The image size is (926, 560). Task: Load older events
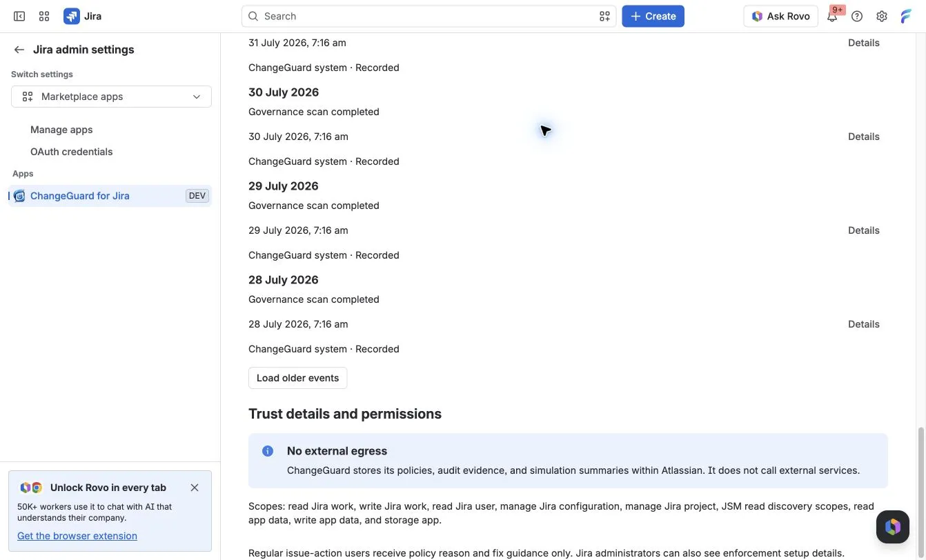click(x=297, y=378)
